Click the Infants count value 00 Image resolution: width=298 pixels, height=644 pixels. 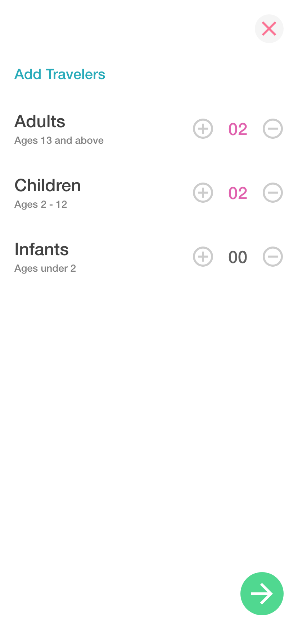tap(238, 257)
